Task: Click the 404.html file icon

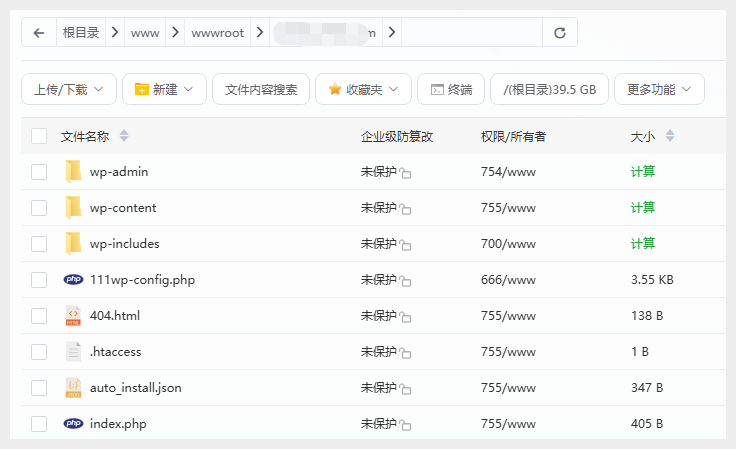Action: click(x=73, y=316)
